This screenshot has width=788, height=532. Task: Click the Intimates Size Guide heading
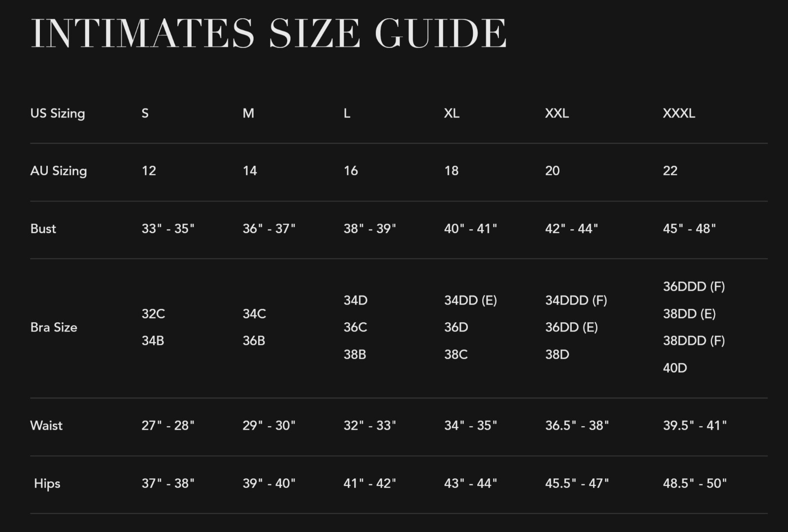click(268, 33)
